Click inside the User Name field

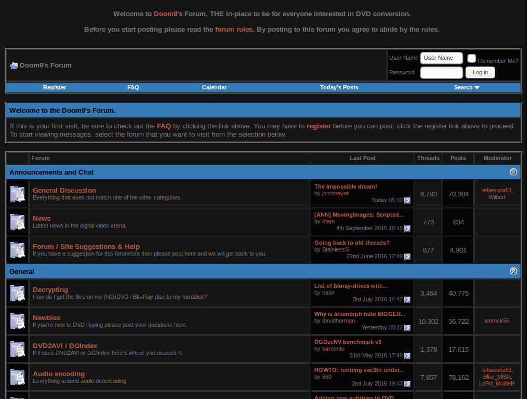tap(441, 58)
